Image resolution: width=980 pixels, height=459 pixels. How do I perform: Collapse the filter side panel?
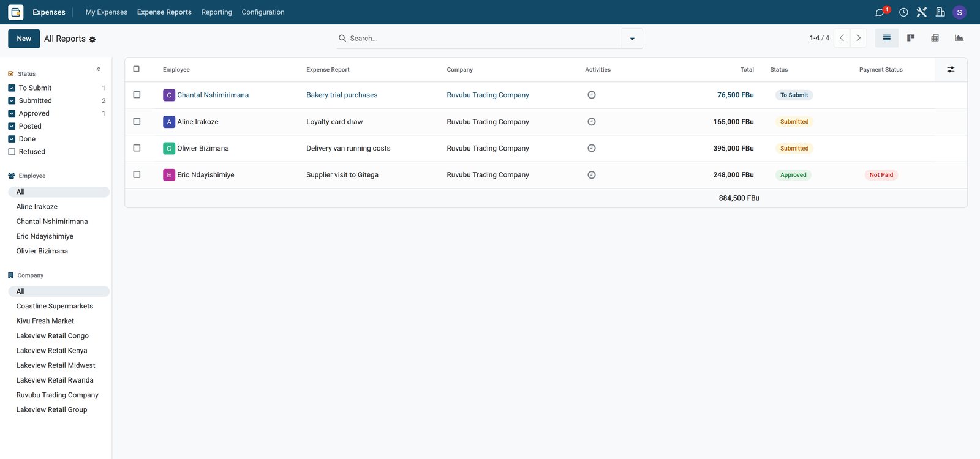[99, 69]
